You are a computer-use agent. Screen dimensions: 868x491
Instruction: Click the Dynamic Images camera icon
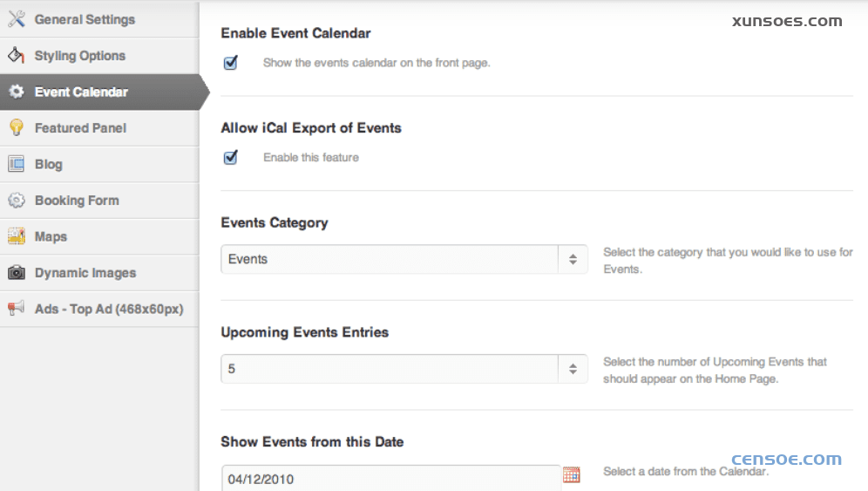[x=17, y=273]
